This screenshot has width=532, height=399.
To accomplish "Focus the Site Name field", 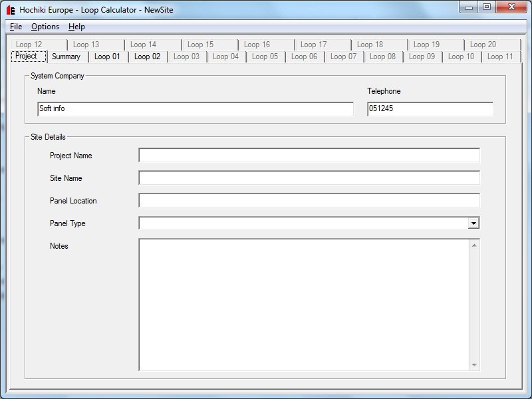I will coord(309,178).
